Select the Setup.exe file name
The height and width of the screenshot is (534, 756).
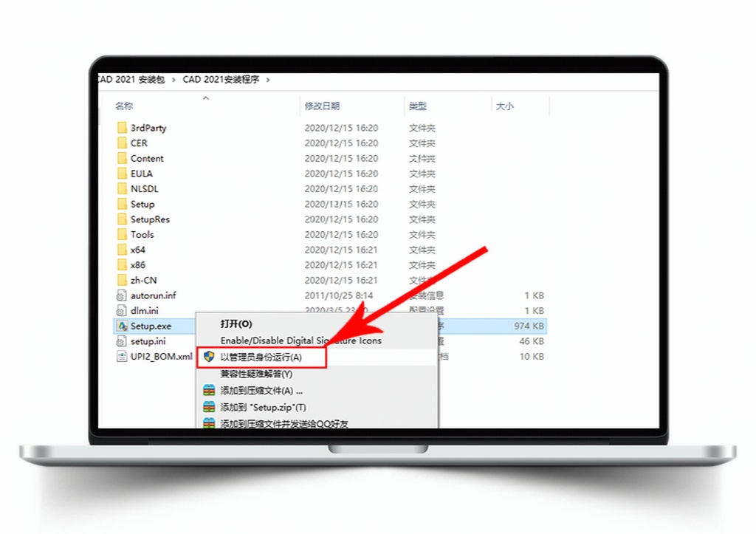[x=151, y=326]
